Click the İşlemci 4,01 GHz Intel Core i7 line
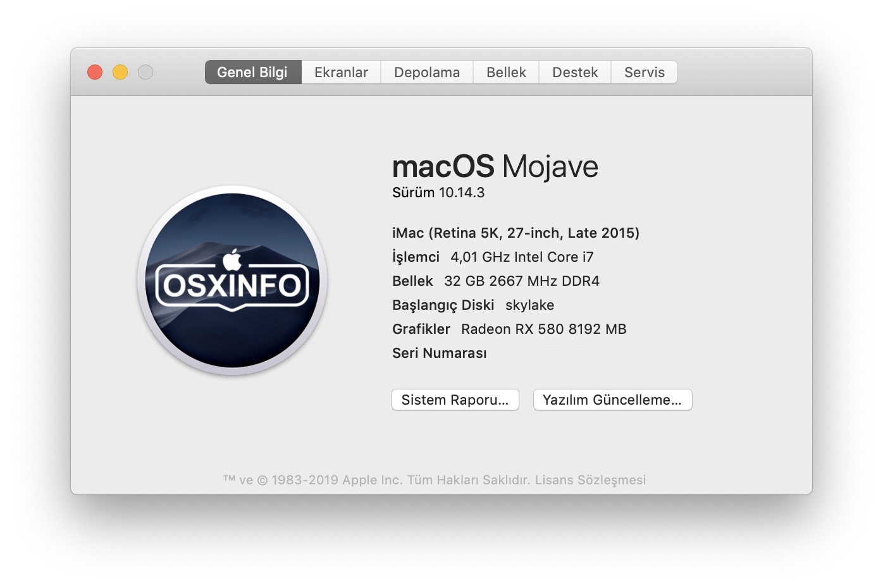The height and width of the screenshot is (588, 883). 493,257
